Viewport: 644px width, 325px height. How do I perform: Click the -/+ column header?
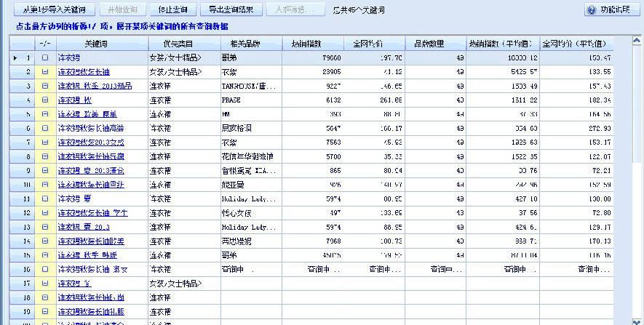(x=44, y=44)
